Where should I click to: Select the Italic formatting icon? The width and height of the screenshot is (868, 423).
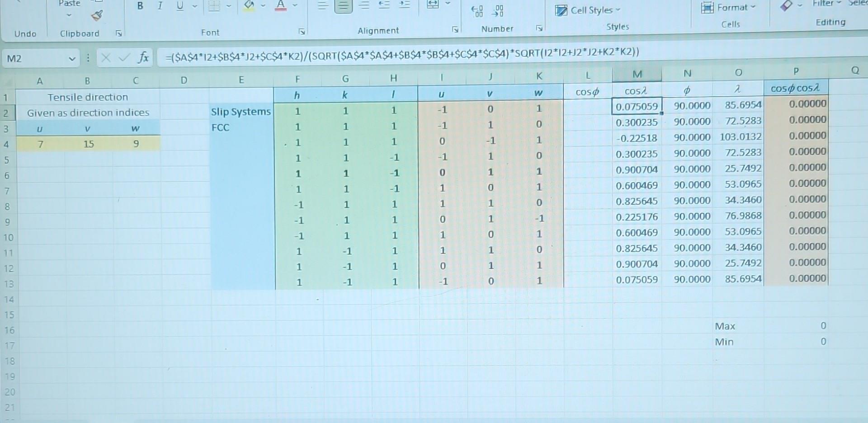[x=160, y=6]
